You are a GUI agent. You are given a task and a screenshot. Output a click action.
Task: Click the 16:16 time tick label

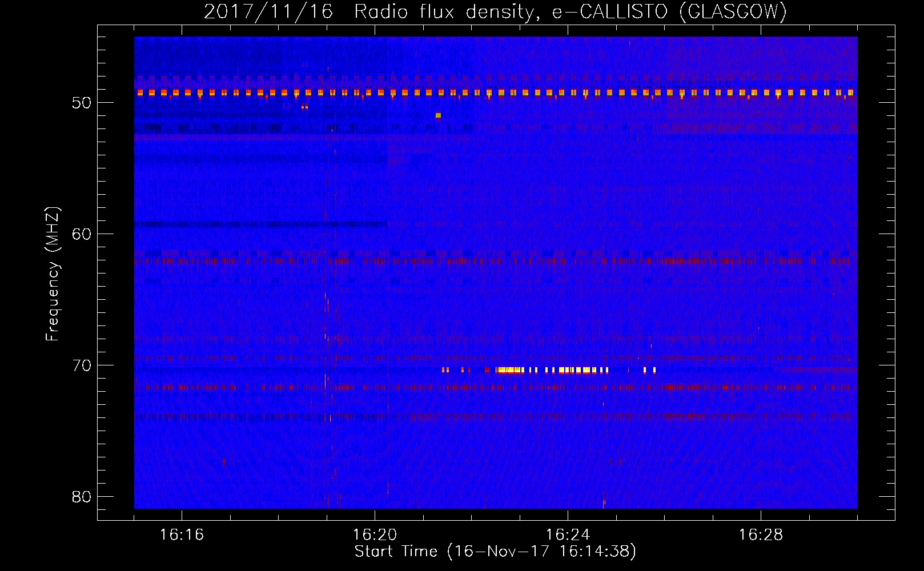[x=182, y=535]
